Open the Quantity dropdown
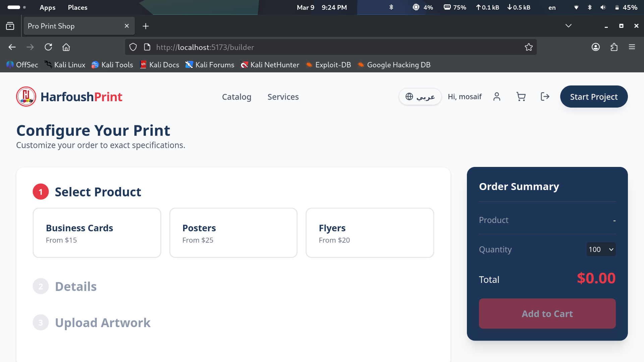 pyautogui.click(x=601, y=249)
